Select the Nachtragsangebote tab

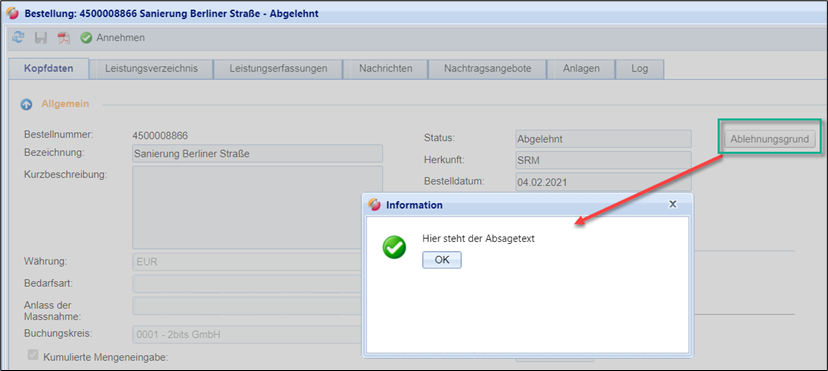pos(487,69)
